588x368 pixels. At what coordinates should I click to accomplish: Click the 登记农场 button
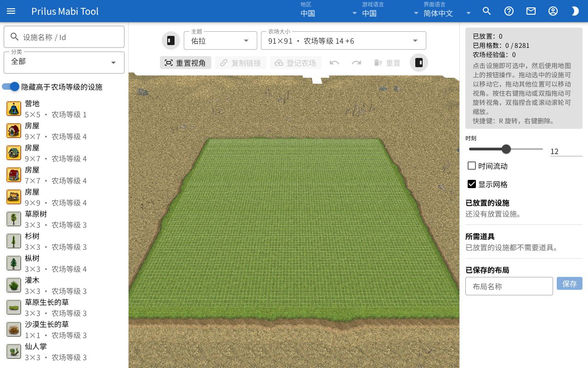pyautogui.click(x=296, y=63)
